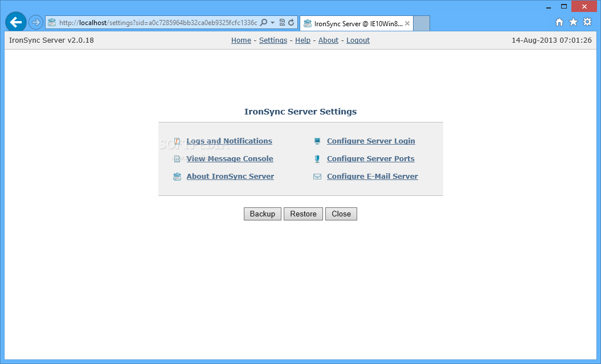Viewport: 601px width, 364px height.
Task: Click the localhost URL address field
Action: point(158,23)
